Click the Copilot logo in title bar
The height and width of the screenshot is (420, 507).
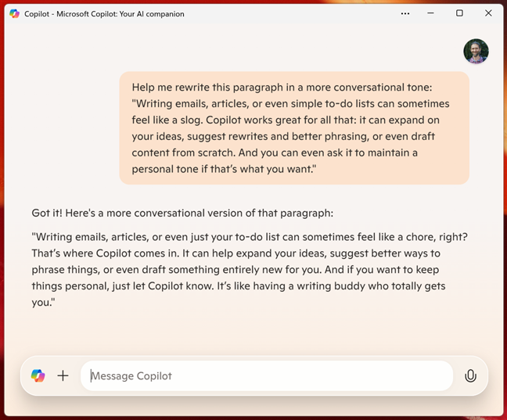point(14,13)
